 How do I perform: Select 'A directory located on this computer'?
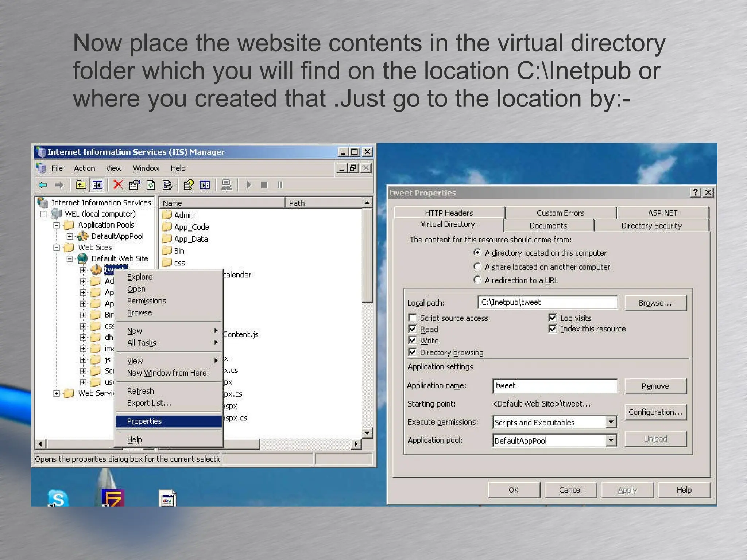point(477,252)
